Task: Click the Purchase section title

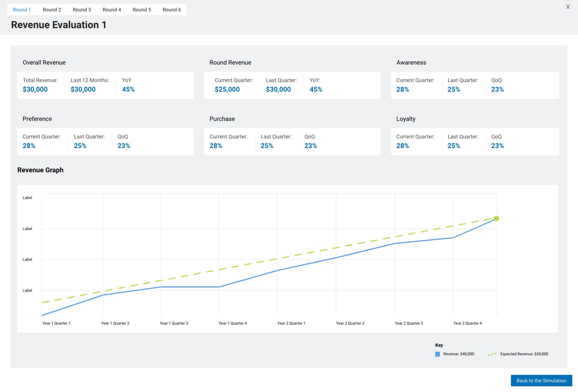Action: point(222,119)
